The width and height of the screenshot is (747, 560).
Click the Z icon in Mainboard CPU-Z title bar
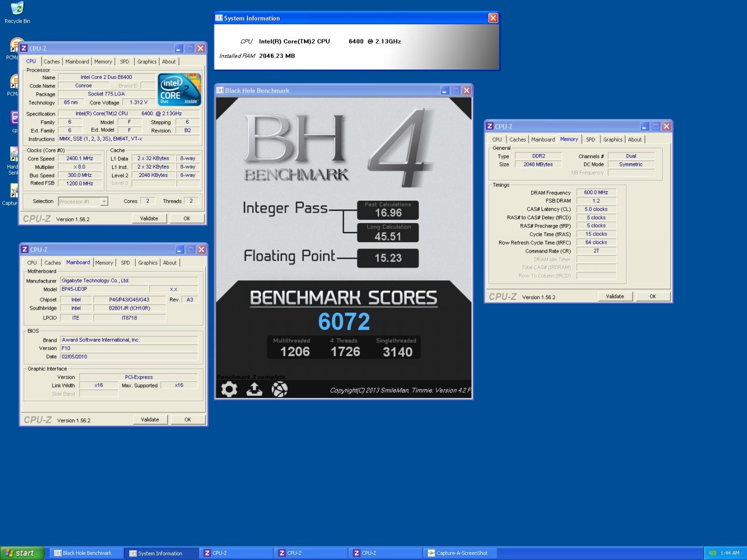(24, 249)
